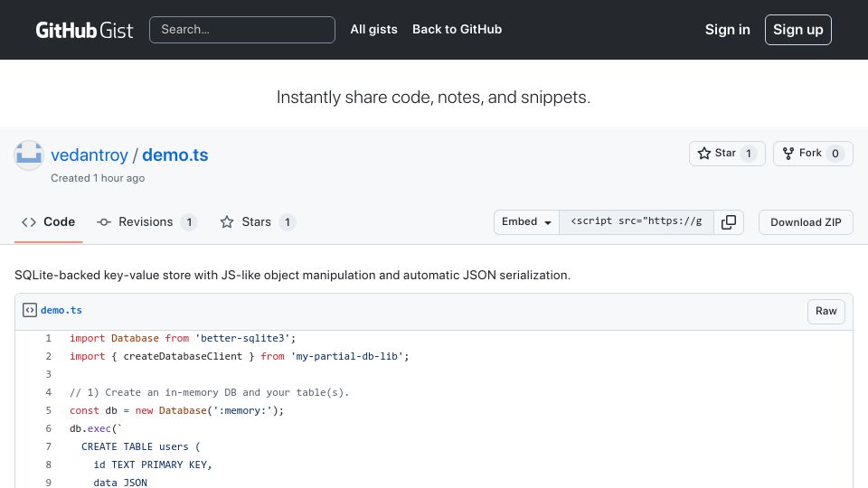The height and width of the screenshot is (488, 868).
Task: Switch to the Code tab
Action: coord(48,222)
